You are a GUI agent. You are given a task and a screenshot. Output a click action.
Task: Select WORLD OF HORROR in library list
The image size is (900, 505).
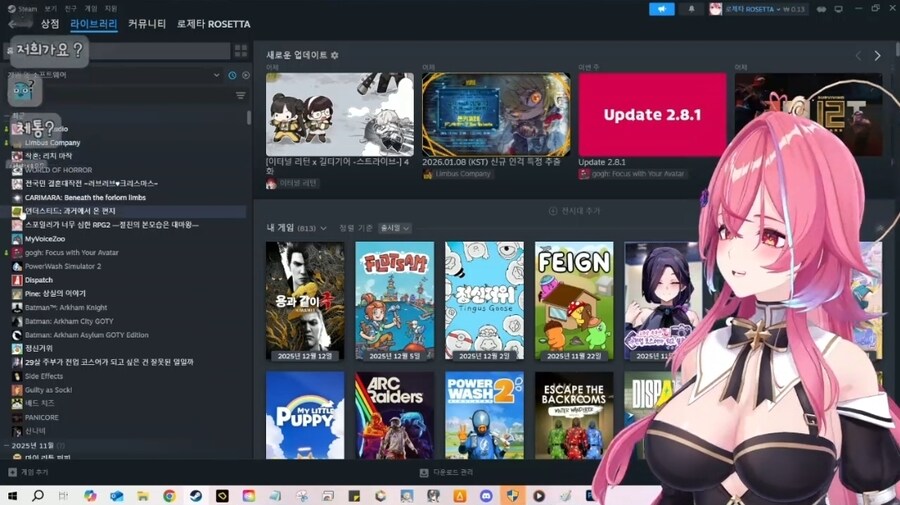[59, 170]
